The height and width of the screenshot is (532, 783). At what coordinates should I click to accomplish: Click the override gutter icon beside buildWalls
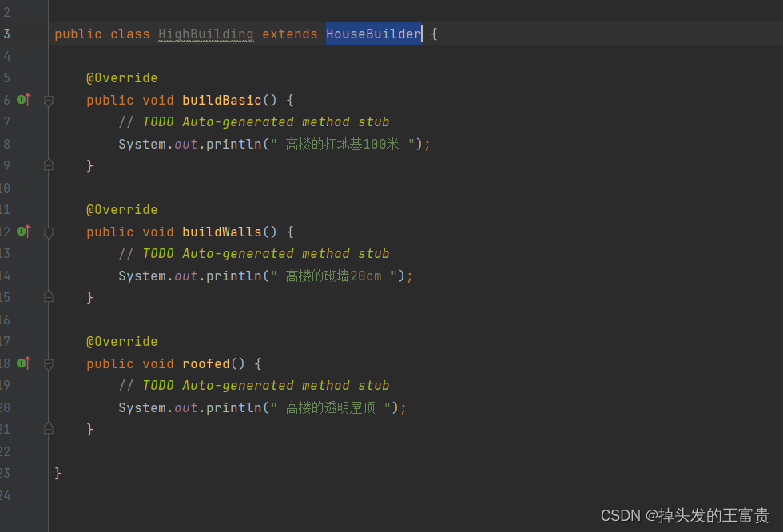coord(23,232)
